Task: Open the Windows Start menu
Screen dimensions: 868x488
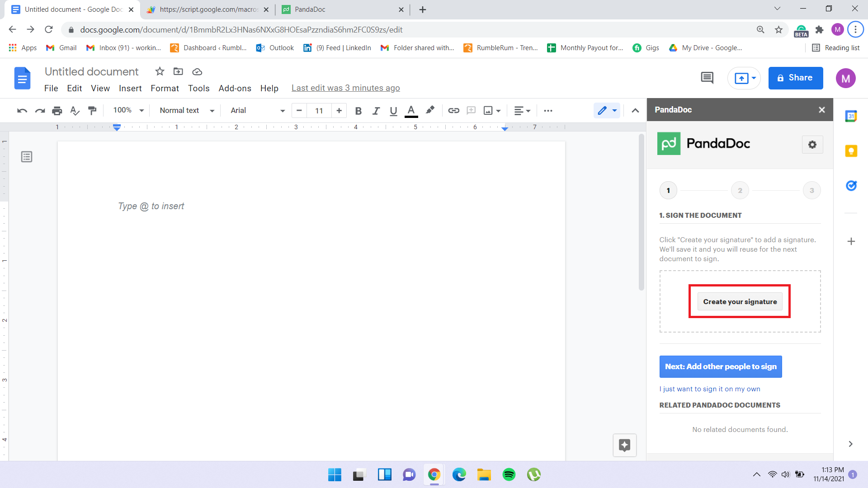Action: pos(335,474)
